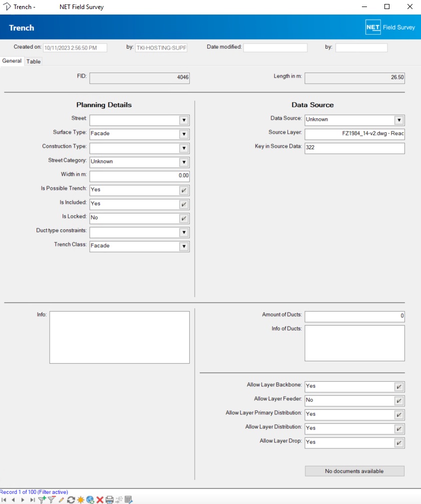Jump to the last record
Image resolution: width=421 pixels, height=504 pixels.
pos(32,500)
